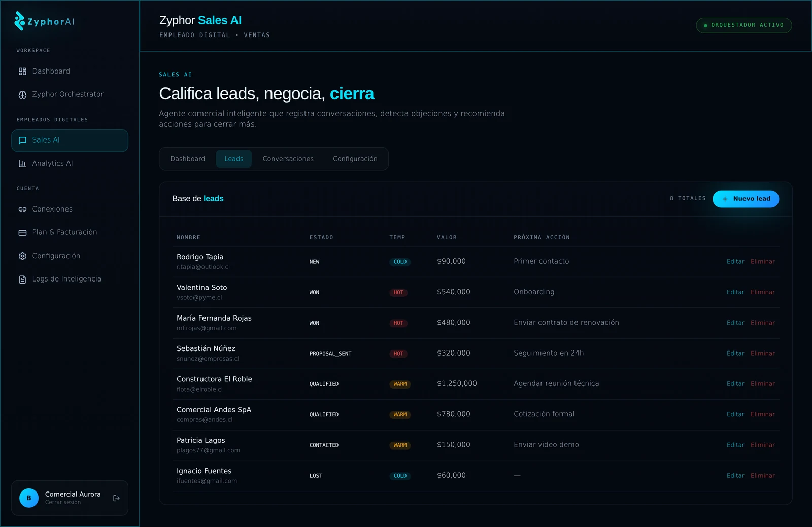
Task: Click 'Agendar reunión técnica' action
Action: coord(556,384)
